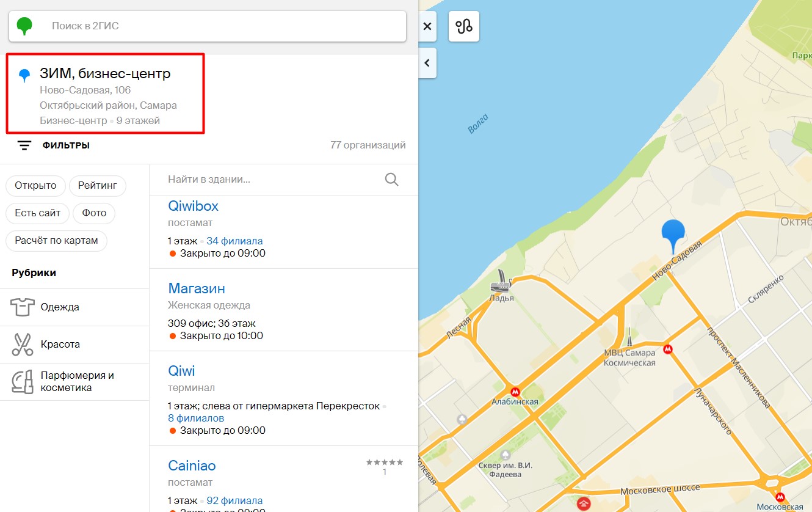Open the 'Магазин' organization link
The image size is (812, 512).
(197, 288)
